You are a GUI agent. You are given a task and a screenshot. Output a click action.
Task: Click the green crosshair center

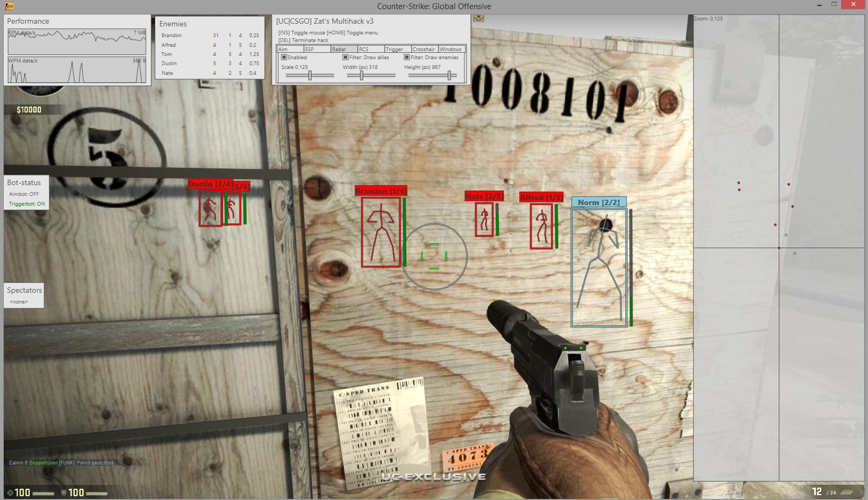(434, 257)
